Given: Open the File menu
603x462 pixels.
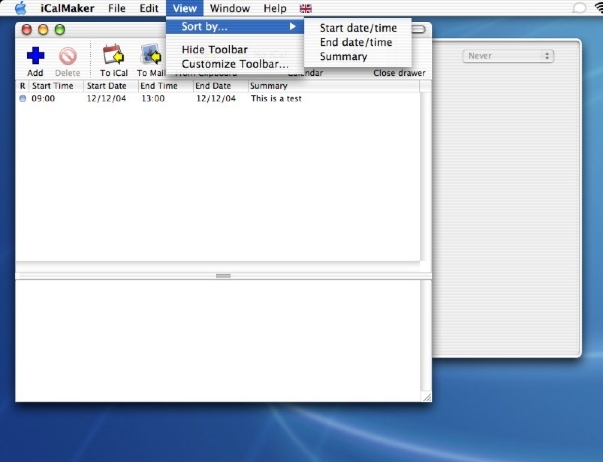Looking at the screenshot, I should click(117, 8).
